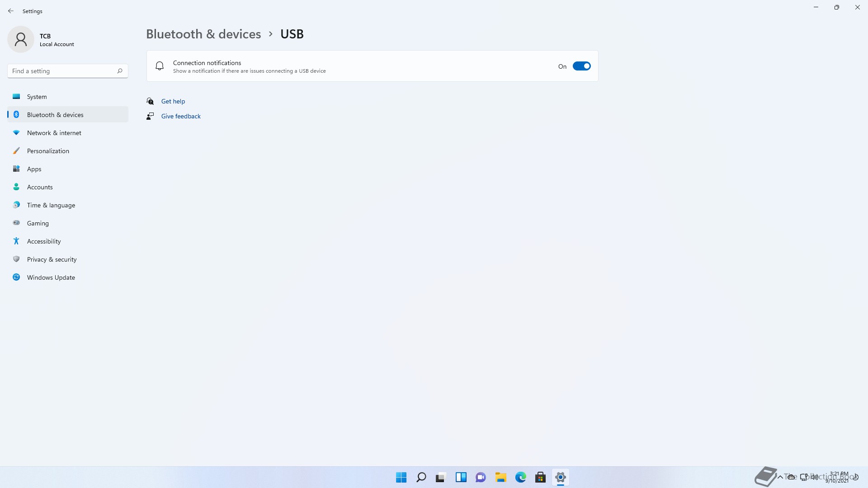Launch Microsoft Edge from taskbar

(x=520, y=477)
